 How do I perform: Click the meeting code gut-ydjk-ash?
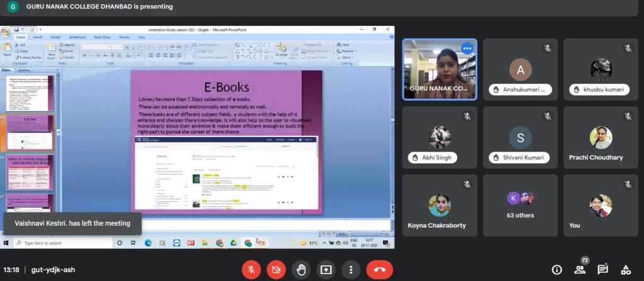[53, 270]
